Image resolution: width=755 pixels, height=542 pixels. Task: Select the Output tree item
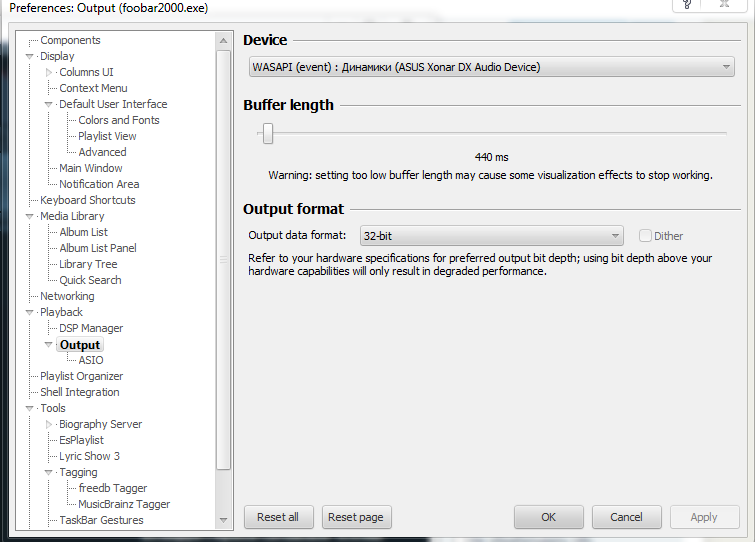tap(80, 345)
